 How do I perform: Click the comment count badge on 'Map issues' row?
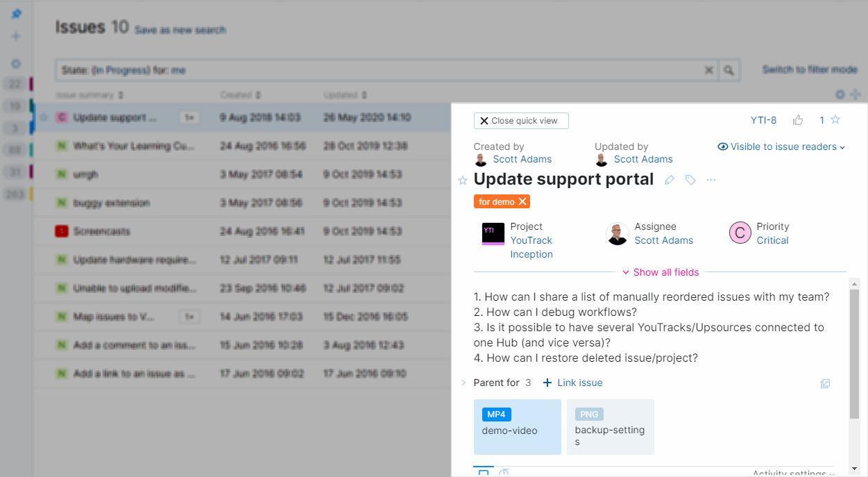click(x=189, y=317)
